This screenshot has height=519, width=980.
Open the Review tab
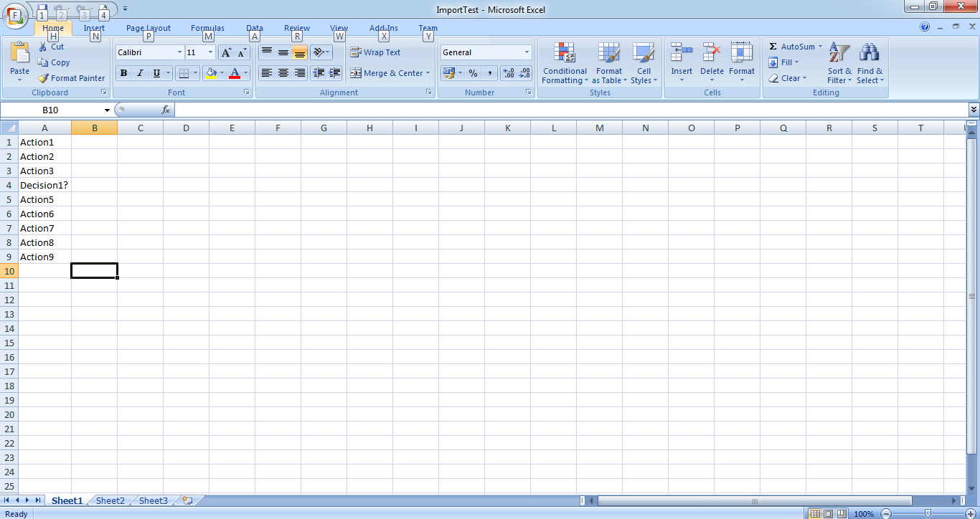[297, 28]
